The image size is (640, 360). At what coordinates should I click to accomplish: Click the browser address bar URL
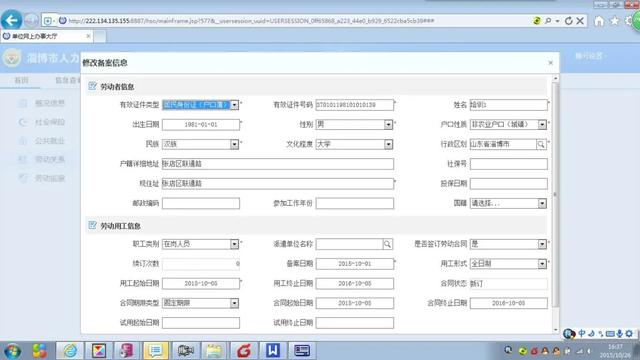click(251, 20)
